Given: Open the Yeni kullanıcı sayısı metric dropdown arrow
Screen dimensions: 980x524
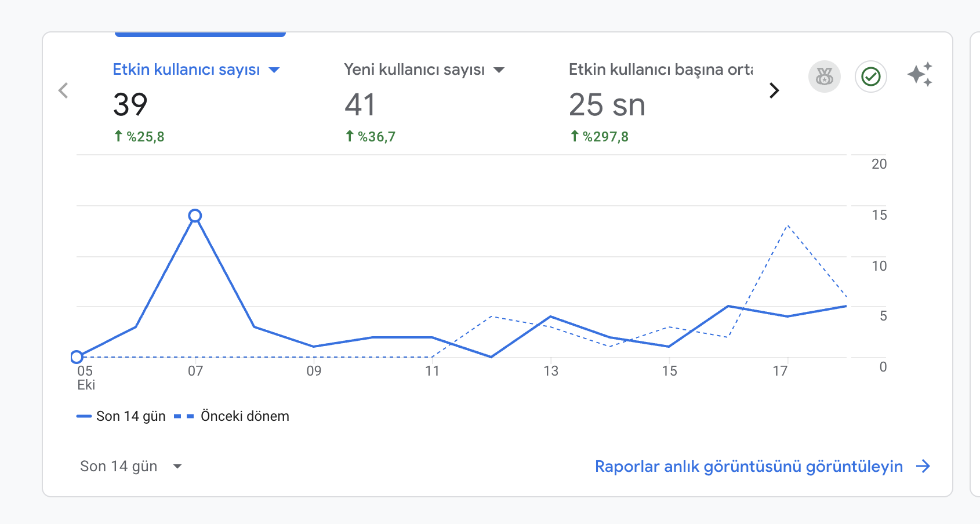Looking at the screenshot, I should (499, 70).
